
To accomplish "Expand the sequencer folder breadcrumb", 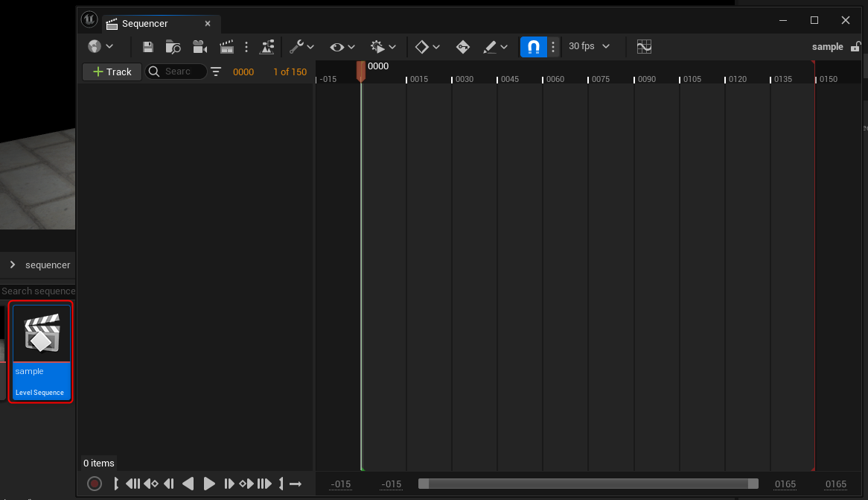I will tap(13, 265).
